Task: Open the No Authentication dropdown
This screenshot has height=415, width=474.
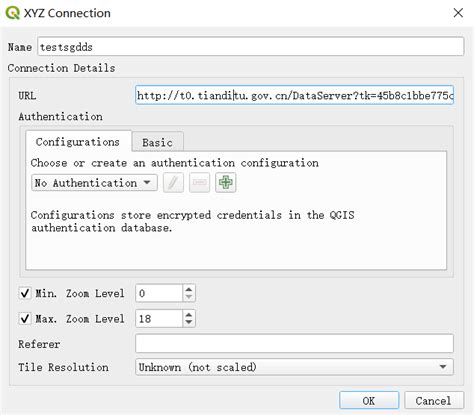Action: point(94,183)
